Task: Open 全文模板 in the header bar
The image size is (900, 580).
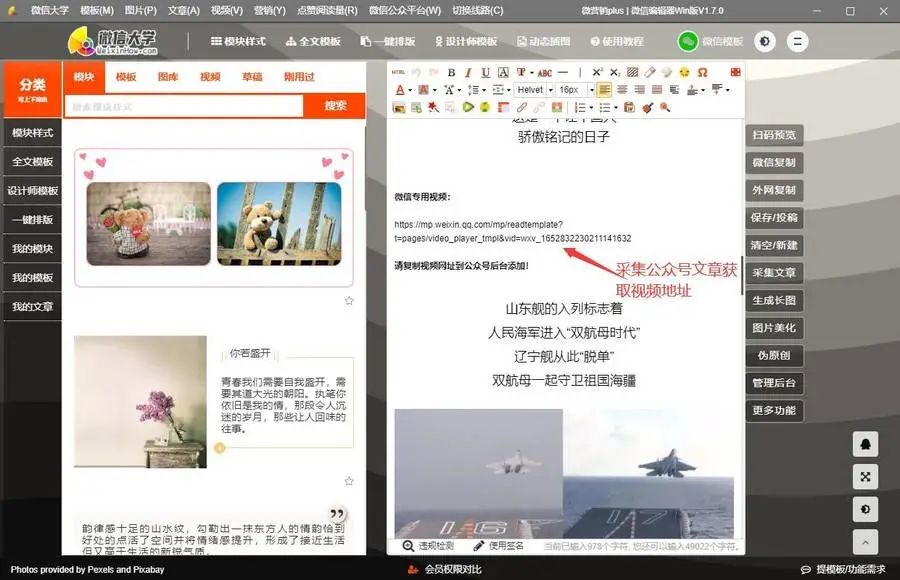Action: coord(313,41)
